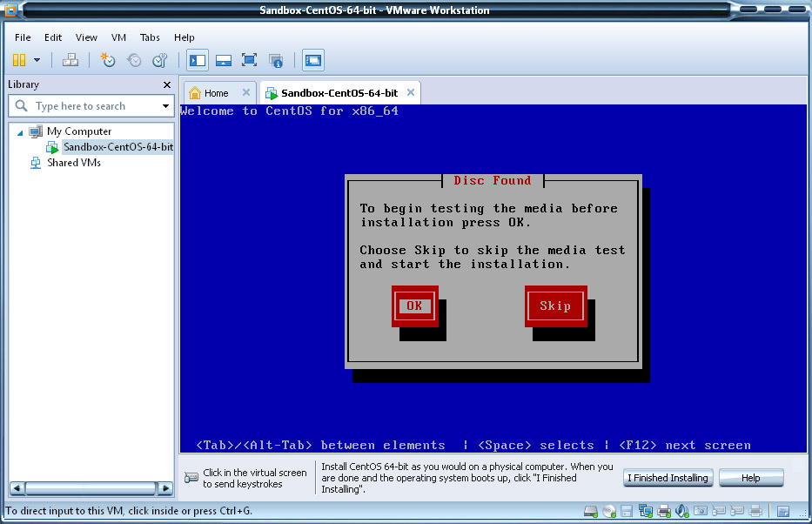812x524 pixels.
Task: Click the I Finished Installing button
Action: [668, 477]
